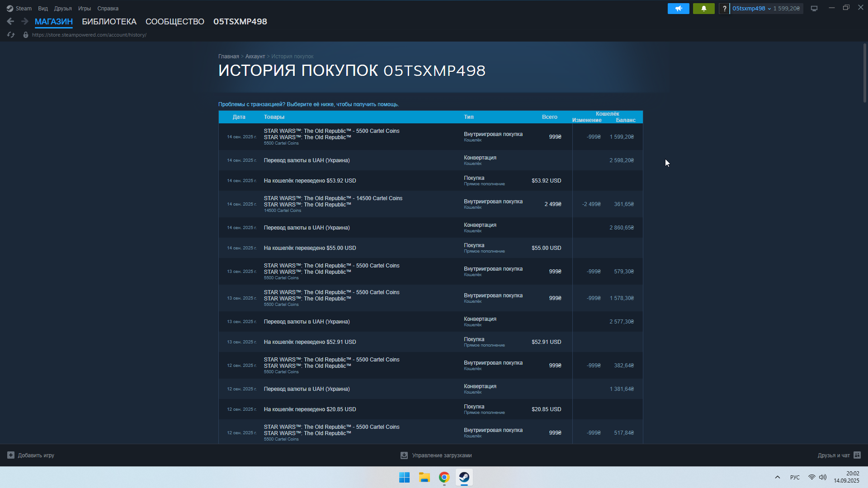The height and width of the screenshot is (488, 868).
Task: Select the purchase row with balance 579,30₴
Action: coord(430,272)
